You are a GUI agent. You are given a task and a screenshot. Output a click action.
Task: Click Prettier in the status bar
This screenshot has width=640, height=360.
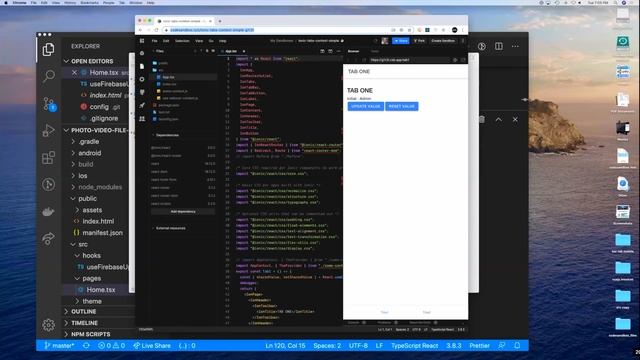479,345
